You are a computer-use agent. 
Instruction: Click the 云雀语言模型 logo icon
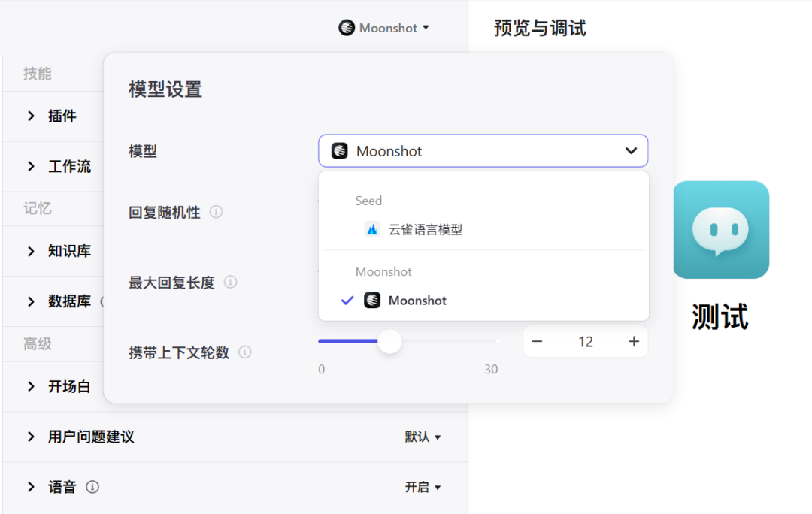pyautogui.click(x=372, y=229)
